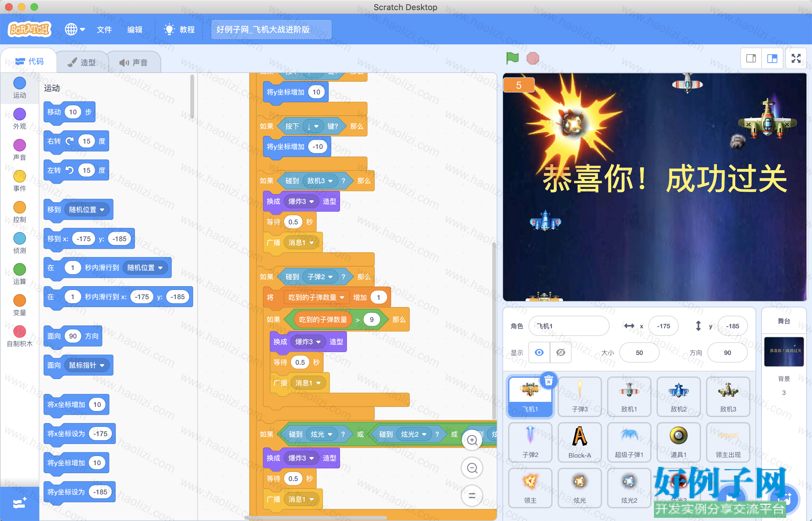Click the Scratch logo

point(29,29)
